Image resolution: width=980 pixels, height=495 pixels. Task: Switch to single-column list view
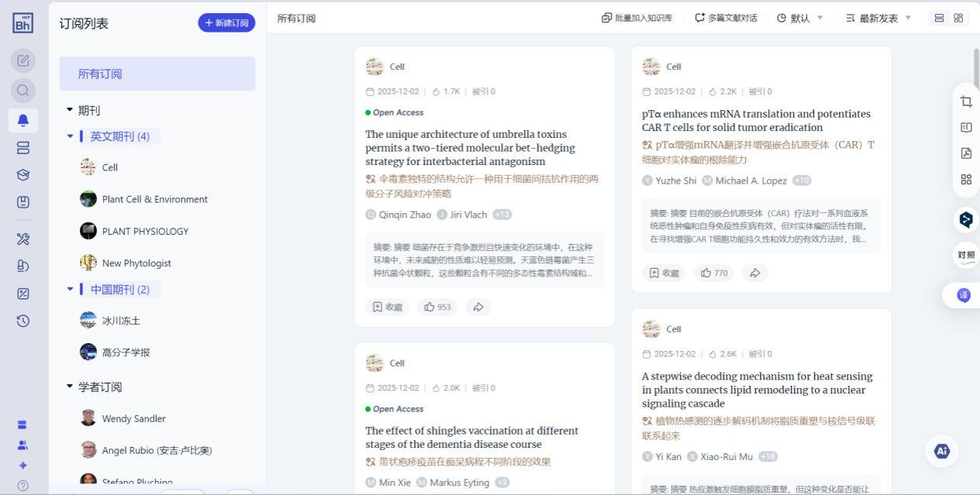click(x=939, y=18)
